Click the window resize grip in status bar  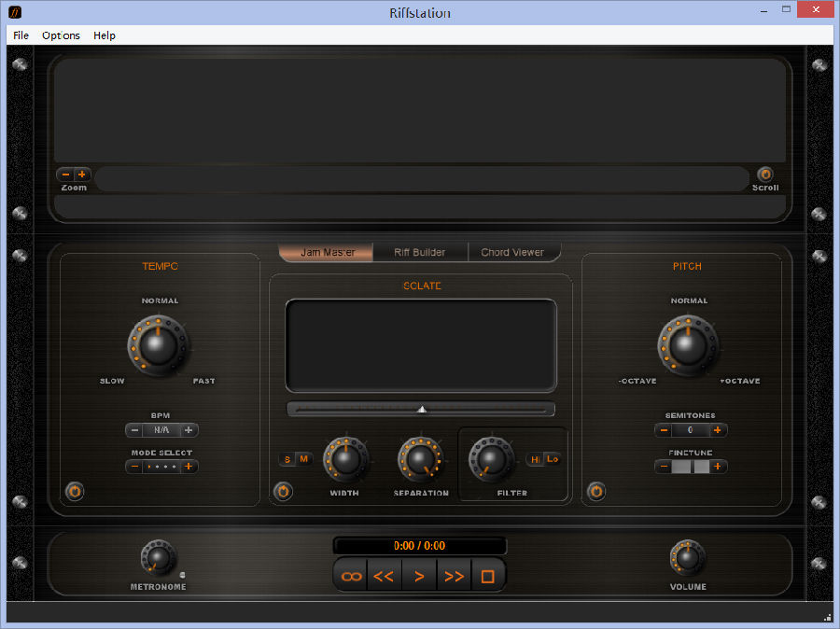click(x=828, y=617)
